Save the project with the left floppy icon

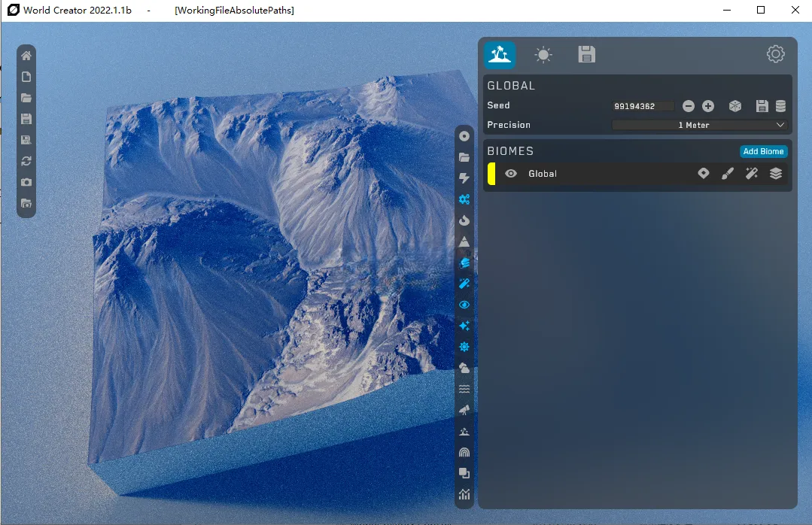[x=26, y=119]
